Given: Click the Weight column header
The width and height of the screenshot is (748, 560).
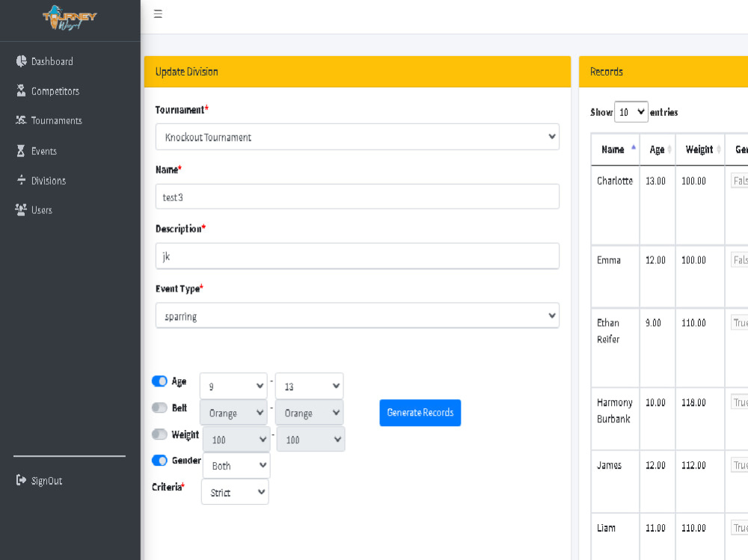Looking at the screenshot, I should pos(700,150).
